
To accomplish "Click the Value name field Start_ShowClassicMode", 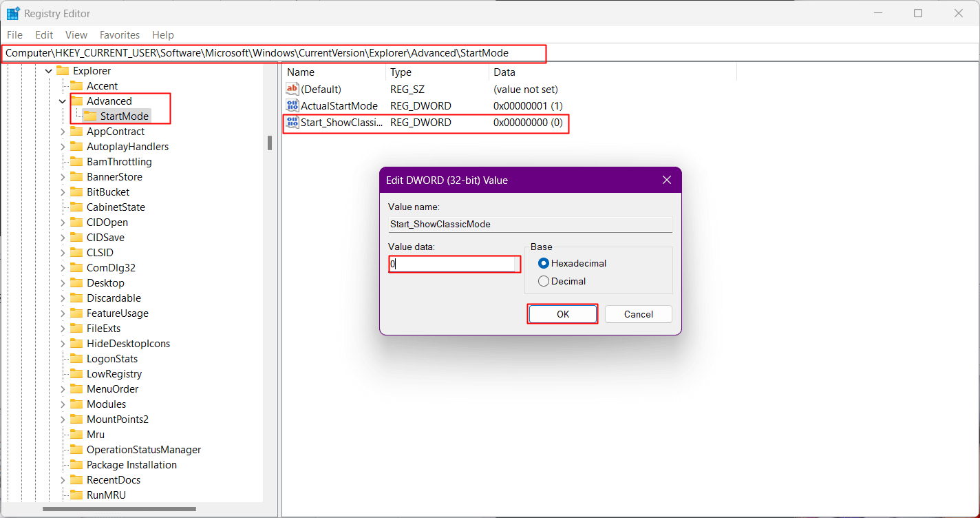I will coord(530,225).
